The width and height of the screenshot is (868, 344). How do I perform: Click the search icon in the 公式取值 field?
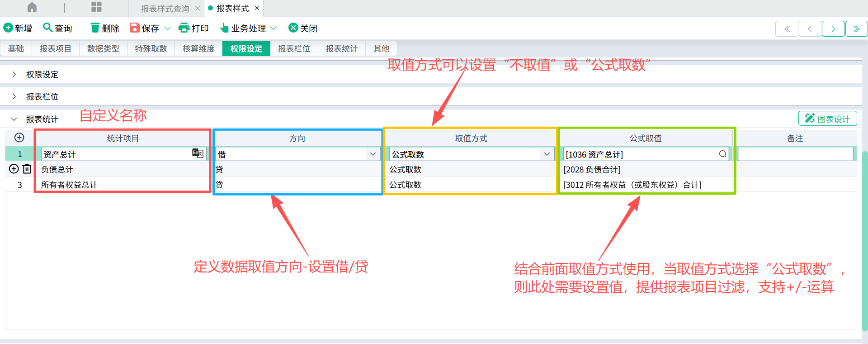coord(722,154)
